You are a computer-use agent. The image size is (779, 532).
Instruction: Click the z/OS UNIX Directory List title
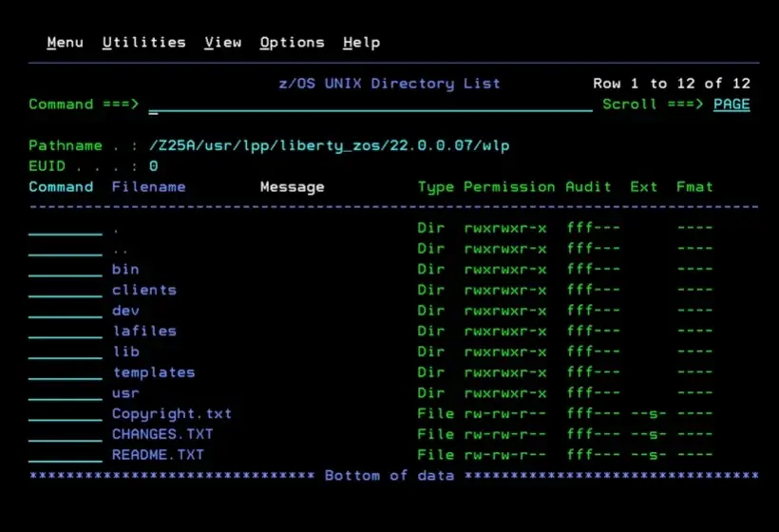pos(389,84)
